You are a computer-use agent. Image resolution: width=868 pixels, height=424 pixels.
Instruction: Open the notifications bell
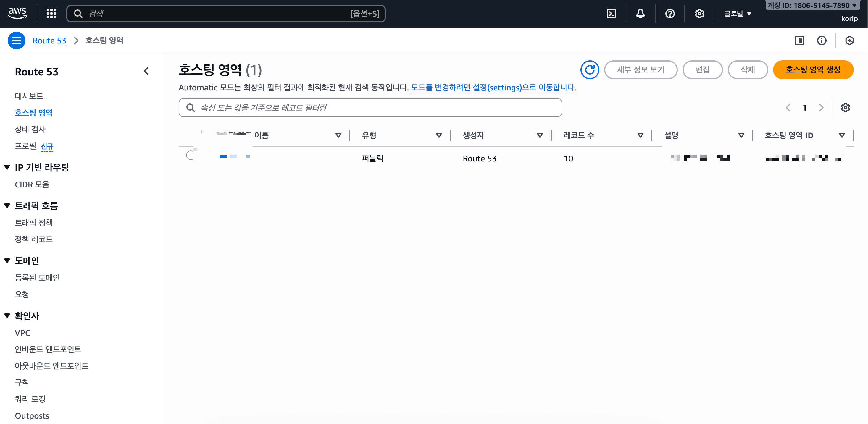pos(640,14)
